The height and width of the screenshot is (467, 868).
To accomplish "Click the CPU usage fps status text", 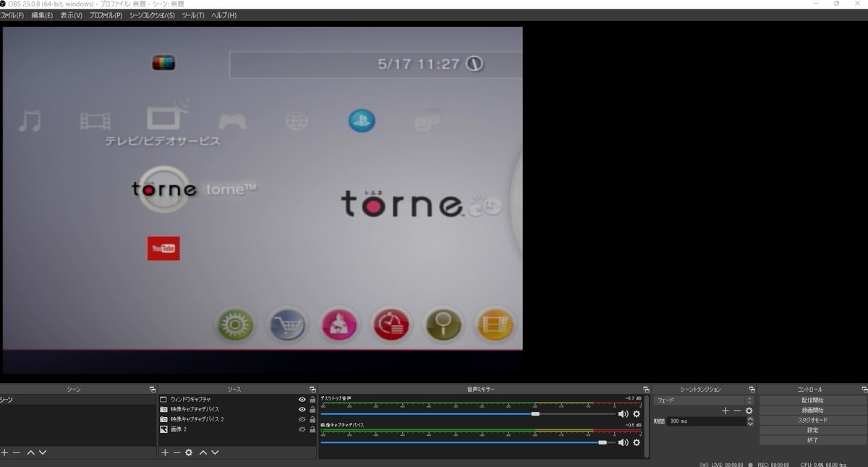I will click(823, 464).
